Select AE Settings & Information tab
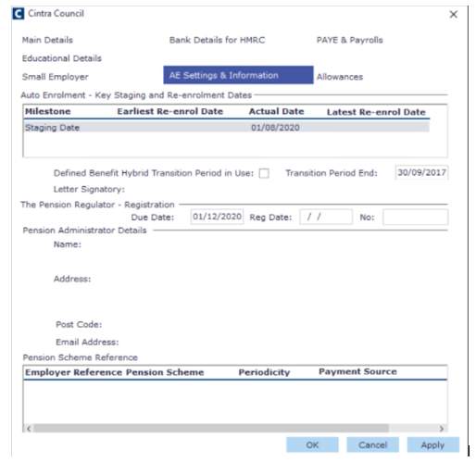 point(238,75)
